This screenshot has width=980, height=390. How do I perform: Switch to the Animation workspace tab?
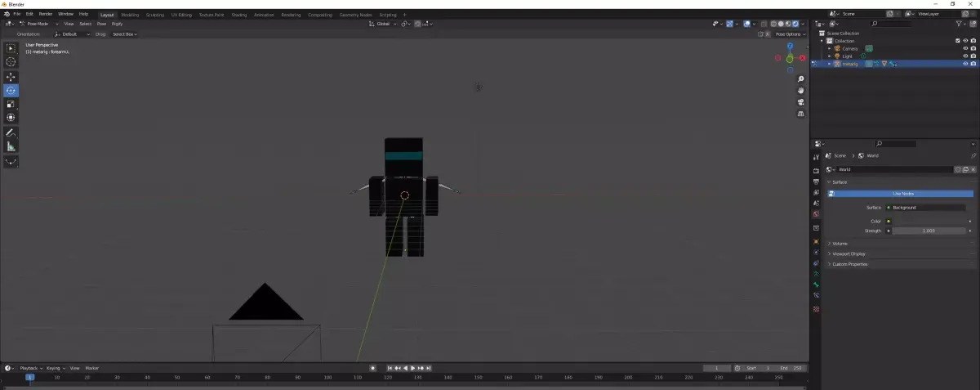point(264,15)
